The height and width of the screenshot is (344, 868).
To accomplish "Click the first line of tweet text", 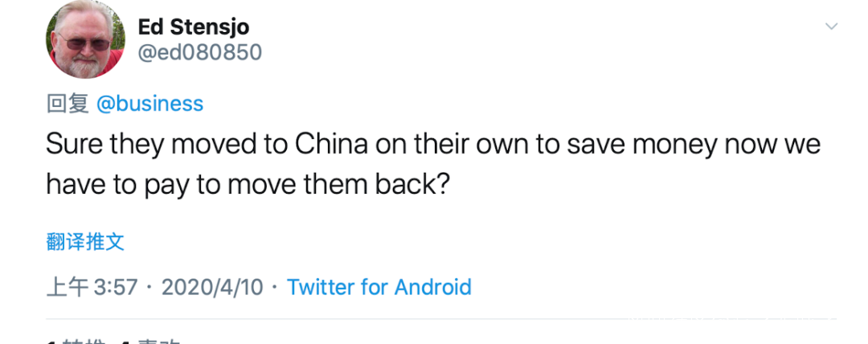I will (x=432, y=145).
